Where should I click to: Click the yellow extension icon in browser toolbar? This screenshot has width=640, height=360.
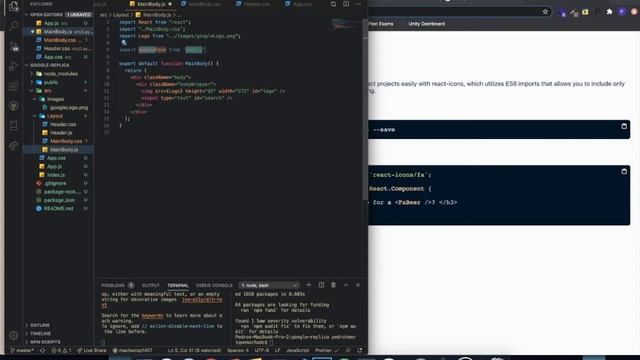[585, 12]
